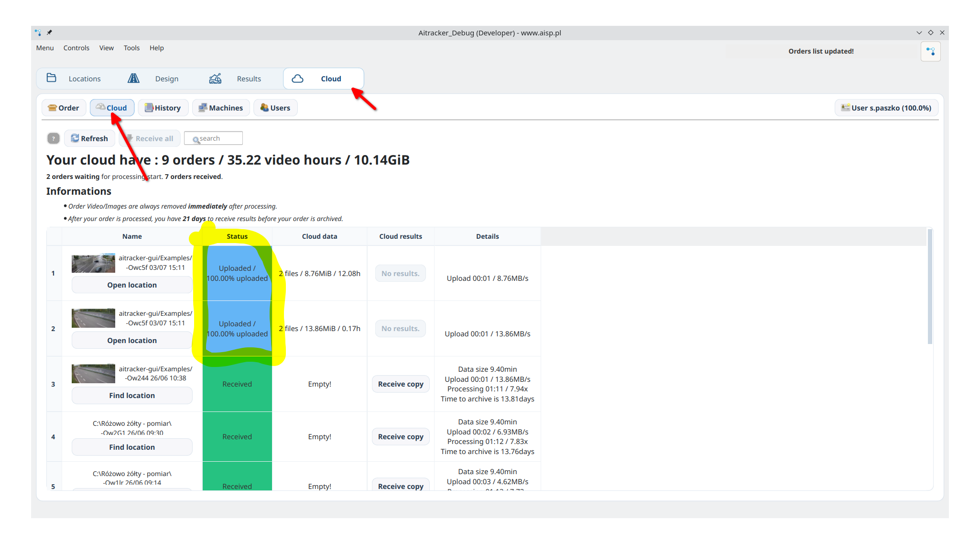980x555 pixels.
Task: Click 'Upload 00:01 / 8.76MB/s' details
Action: pos(487,278)
